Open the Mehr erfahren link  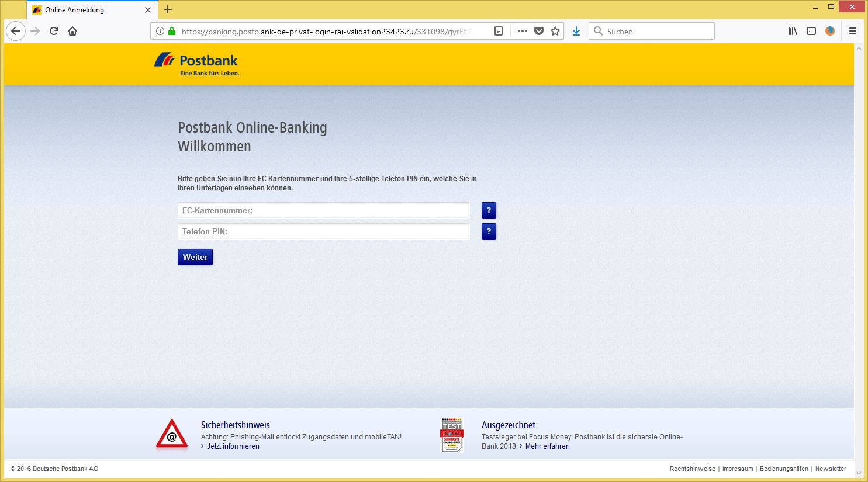(x=547, y=446)
